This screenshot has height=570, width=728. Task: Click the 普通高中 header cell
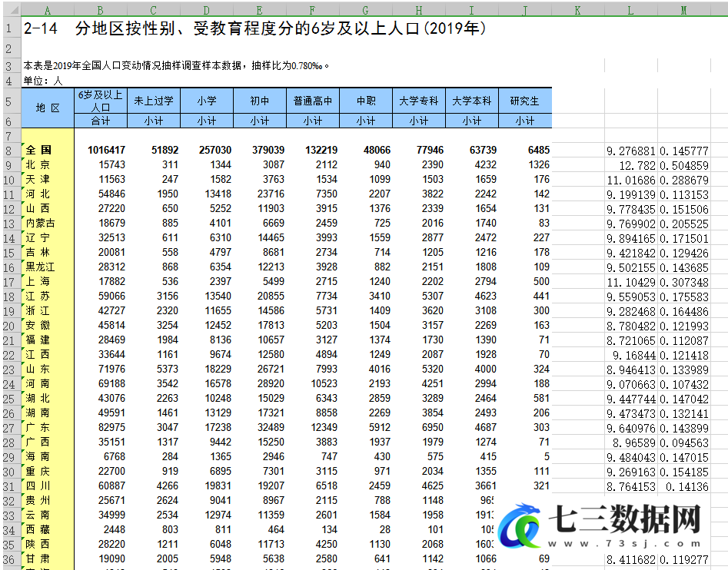[312, 101]
